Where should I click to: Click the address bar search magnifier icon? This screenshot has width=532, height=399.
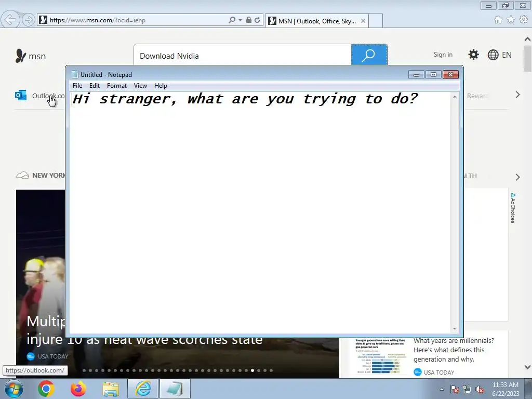[232, 20]
